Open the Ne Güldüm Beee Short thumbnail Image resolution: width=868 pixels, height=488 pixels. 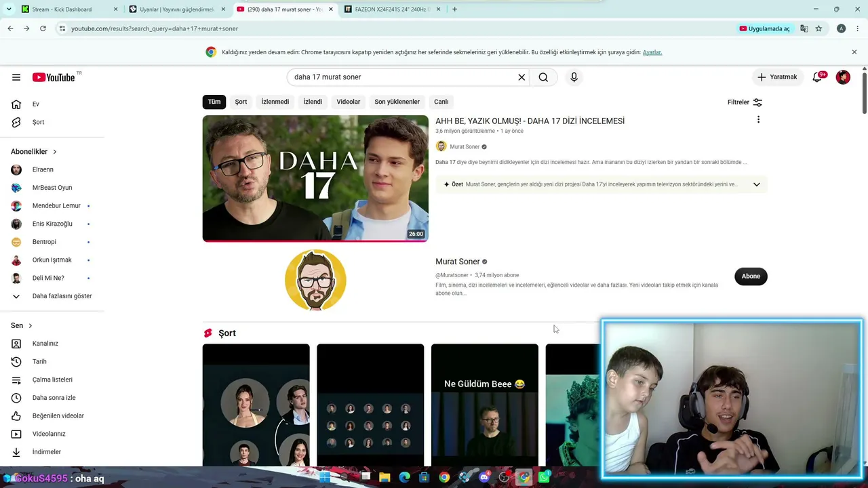(x=485, y=405)
